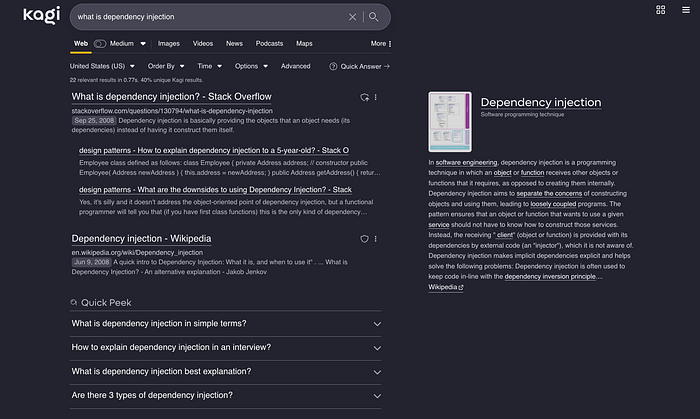Viewport: 700px width, 419px height.
Task: Click the magnifying glass search icon
Action: coord(374,17)
